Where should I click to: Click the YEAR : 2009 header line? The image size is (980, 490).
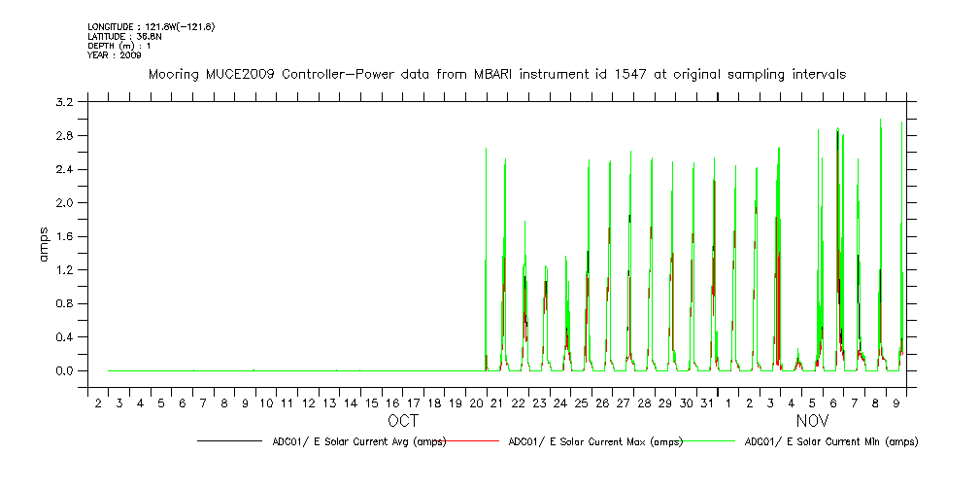pos(115,55)
